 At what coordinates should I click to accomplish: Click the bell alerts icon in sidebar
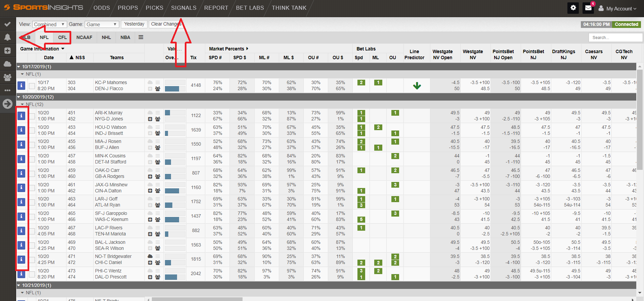pyautogui.click(x=7, y=37)
